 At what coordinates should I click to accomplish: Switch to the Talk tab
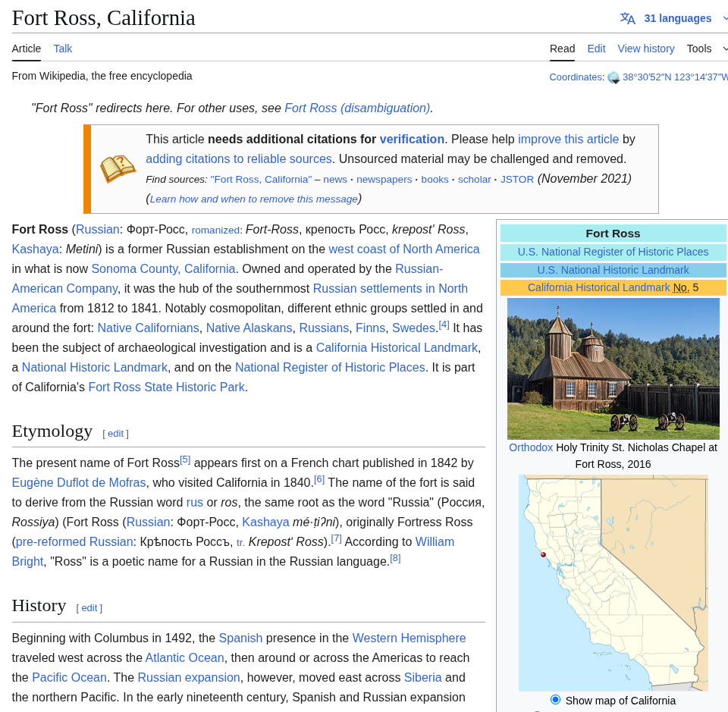[63, 49]
